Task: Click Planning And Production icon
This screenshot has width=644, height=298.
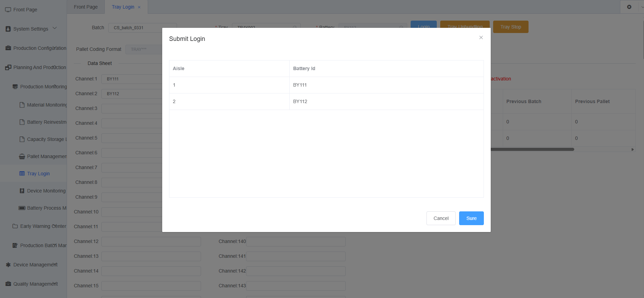Action: pyautogui.click(x=8, y=67)
